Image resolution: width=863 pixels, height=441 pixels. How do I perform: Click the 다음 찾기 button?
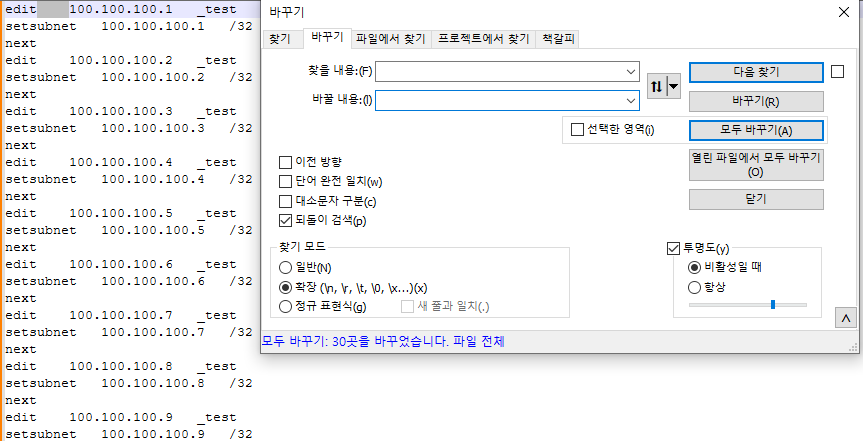point(756,72)
